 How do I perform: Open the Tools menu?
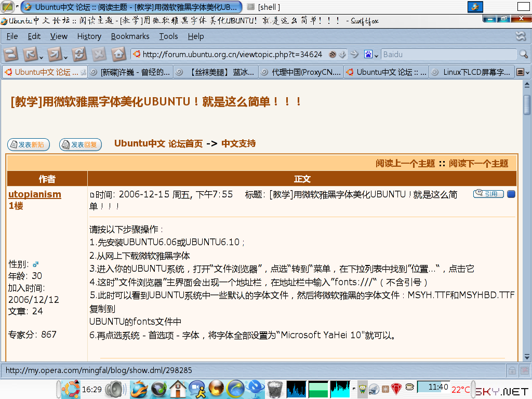coord(169,36)
